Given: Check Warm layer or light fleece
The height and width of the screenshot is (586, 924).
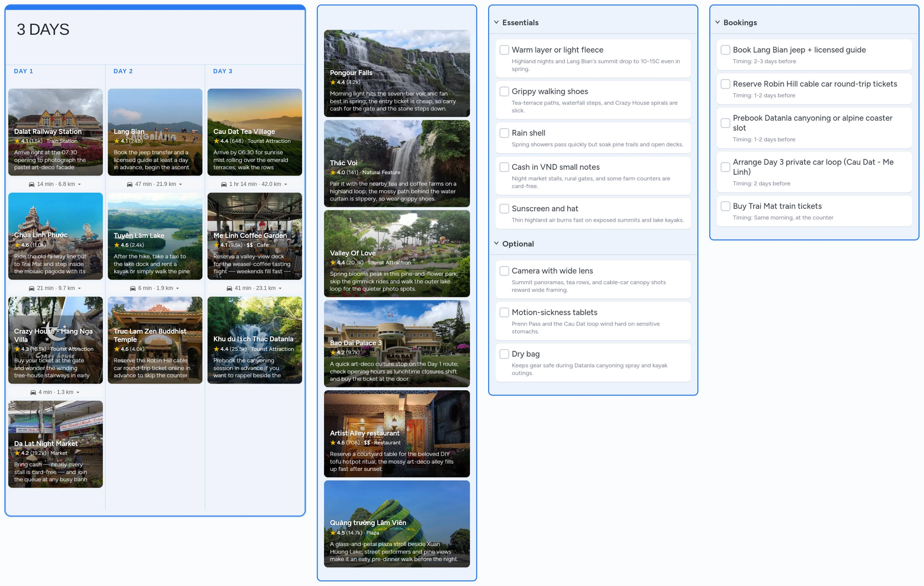Looking at the screenshot, I should 504,50.
